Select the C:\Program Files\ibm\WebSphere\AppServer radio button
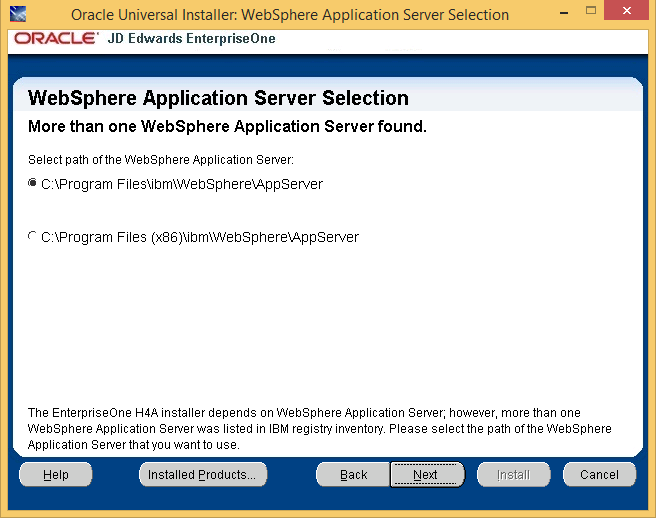 [32, 183]
